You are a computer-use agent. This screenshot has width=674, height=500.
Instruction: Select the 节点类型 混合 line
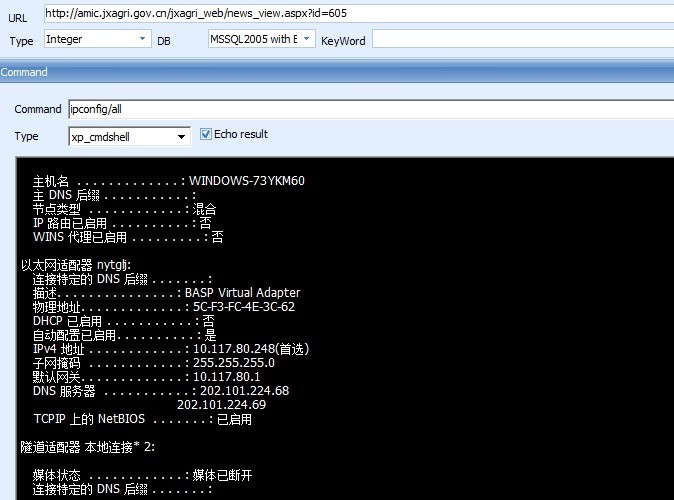click(125, 209)
